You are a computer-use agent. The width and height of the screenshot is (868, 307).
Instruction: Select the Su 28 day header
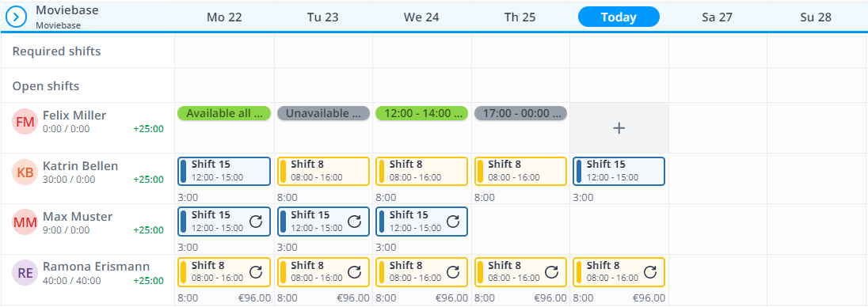[x=816, y=17]
